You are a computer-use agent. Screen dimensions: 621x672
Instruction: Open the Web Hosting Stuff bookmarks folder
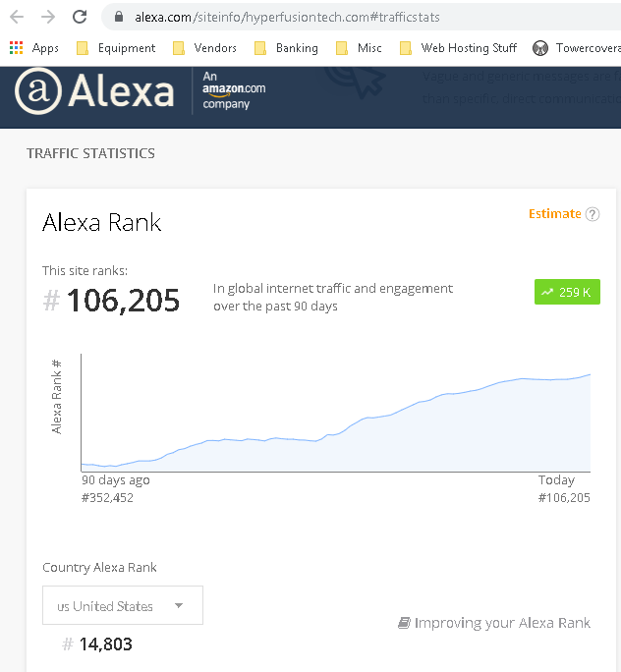coord(458,48)
